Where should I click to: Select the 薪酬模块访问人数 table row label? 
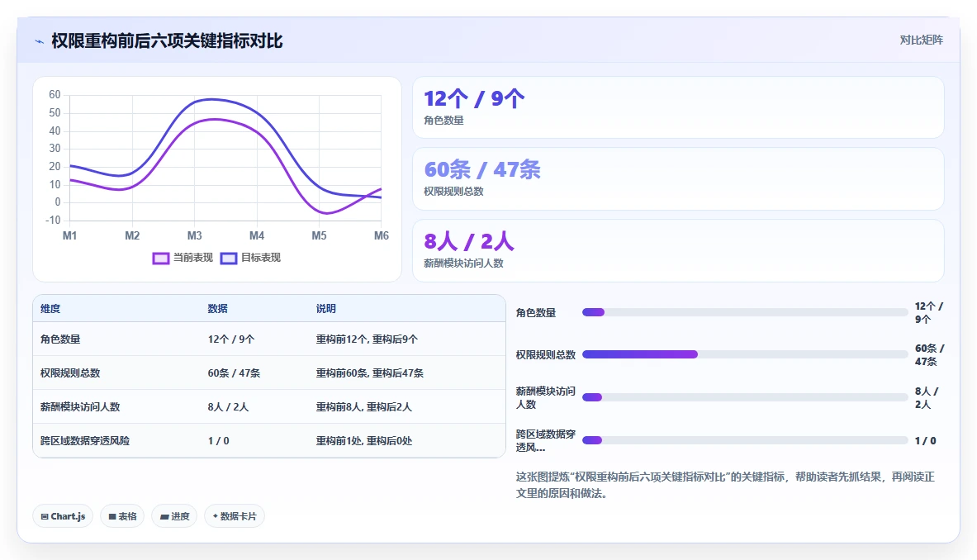pos(80,406)
